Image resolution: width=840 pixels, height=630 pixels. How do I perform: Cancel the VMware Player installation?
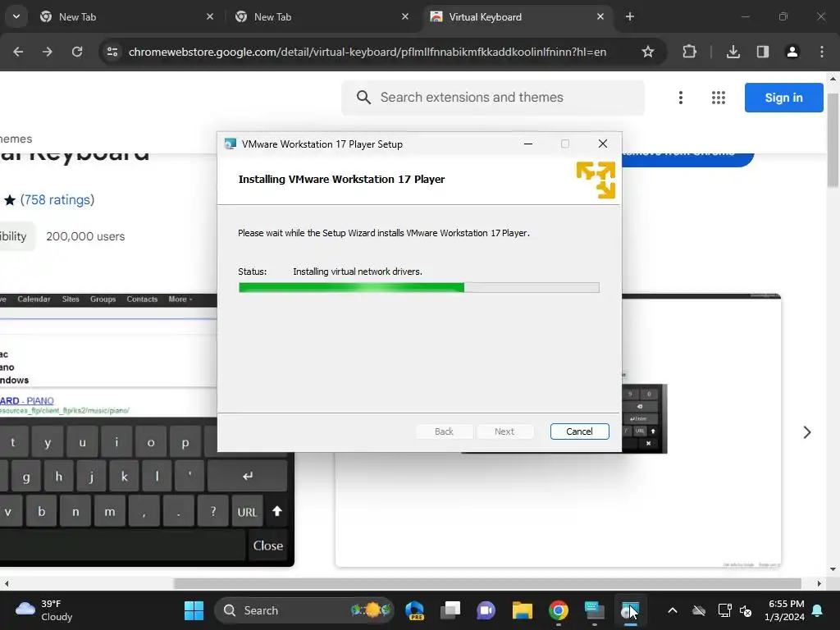tap(579, 431)
